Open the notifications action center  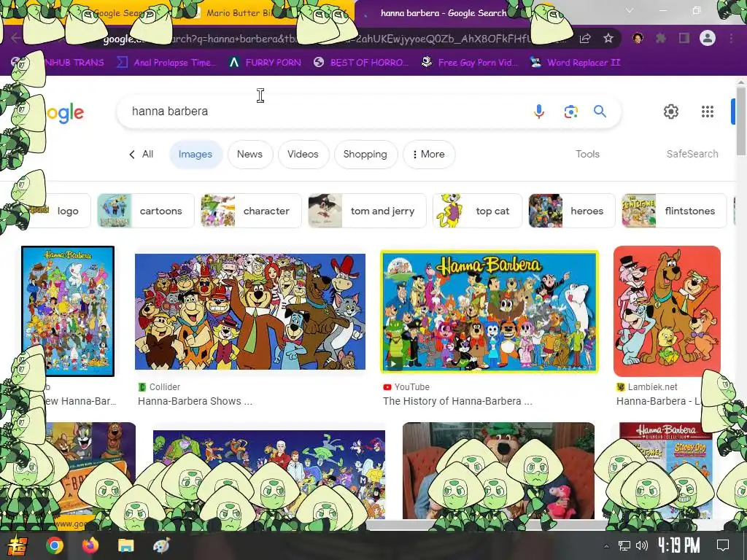tap(723, 545)
